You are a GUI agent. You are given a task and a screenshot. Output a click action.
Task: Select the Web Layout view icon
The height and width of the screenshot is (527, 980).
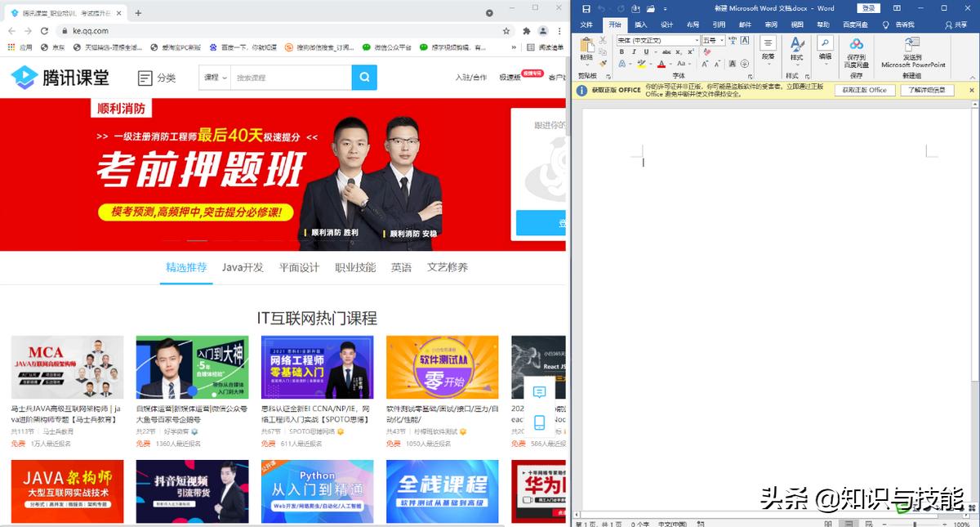(868, 523)
